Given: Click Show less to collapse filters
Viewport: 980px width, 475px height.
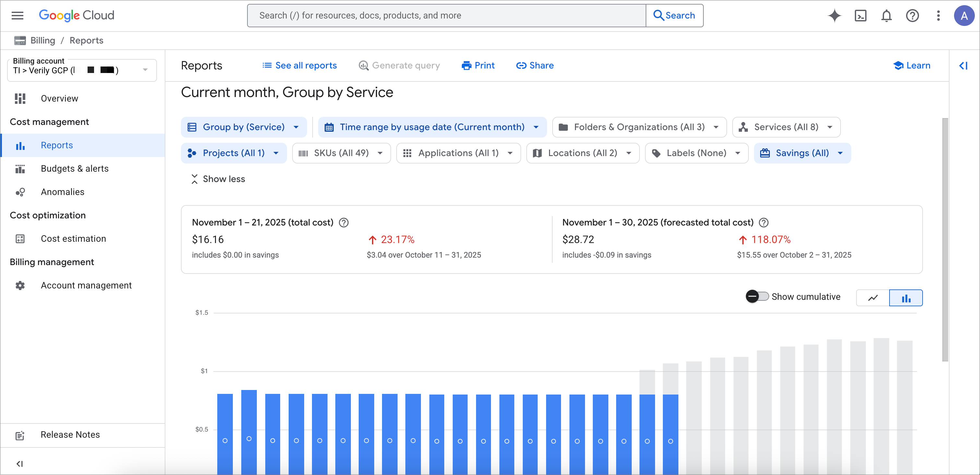Looking at the screenshot, I should click(x=218, y=178).
